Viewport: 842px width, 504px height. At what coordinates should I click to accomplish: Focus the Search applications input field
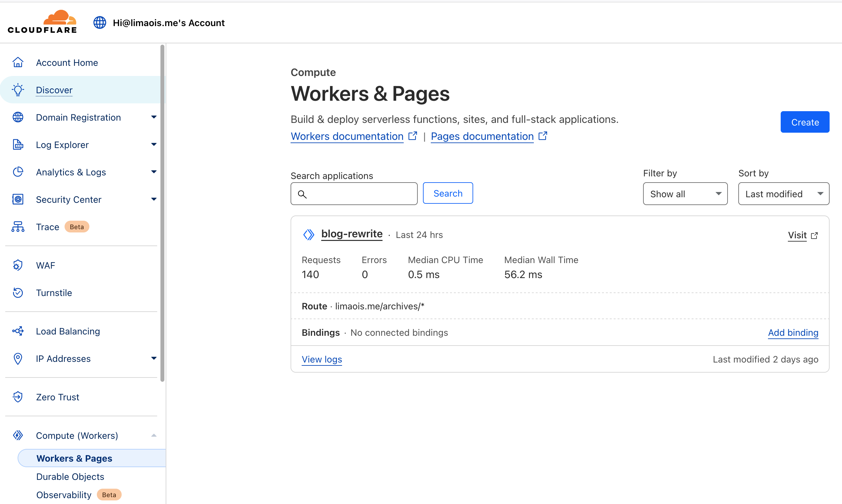click(x=354, y=194)
